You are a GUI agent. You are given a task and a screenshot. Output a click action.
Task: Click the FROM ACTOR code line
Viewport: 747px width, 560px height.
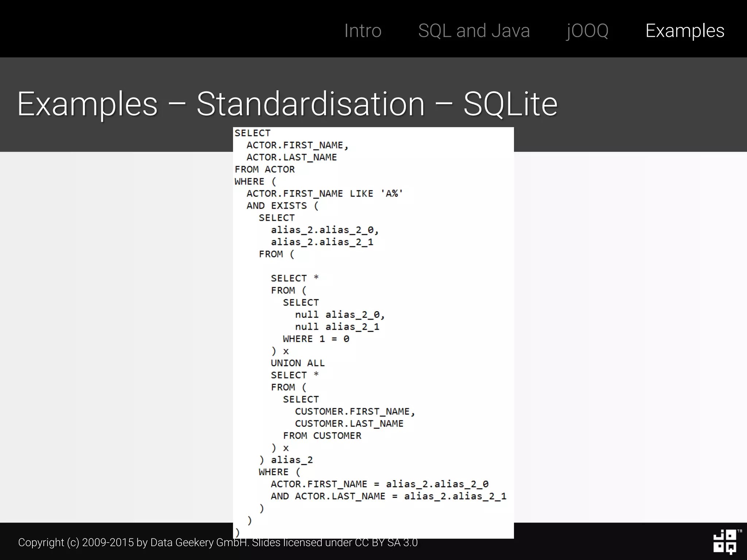point(264,170)
